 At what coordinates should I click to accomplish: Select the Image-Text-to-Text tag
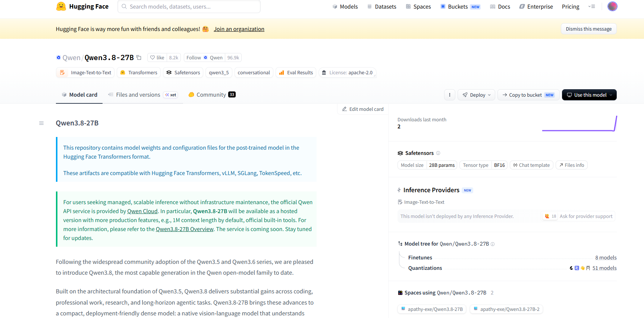click(x=85, y=72)
